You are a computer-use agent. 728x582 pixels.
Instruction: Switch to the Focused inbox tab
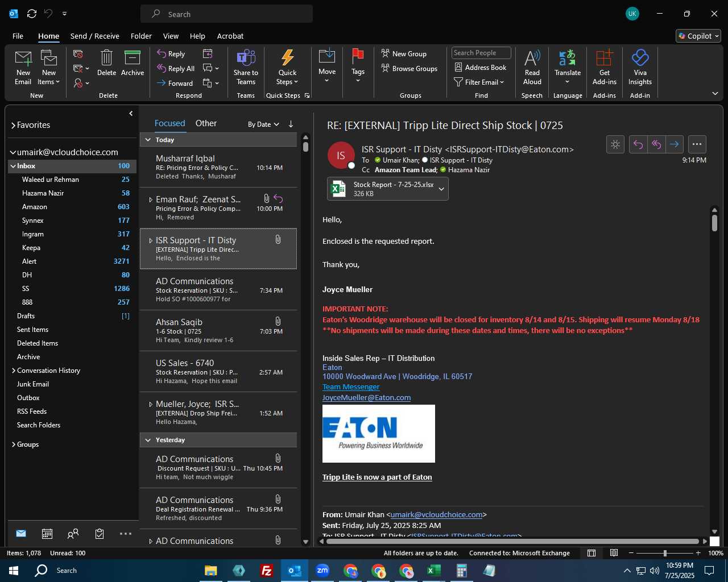point(169,123)
